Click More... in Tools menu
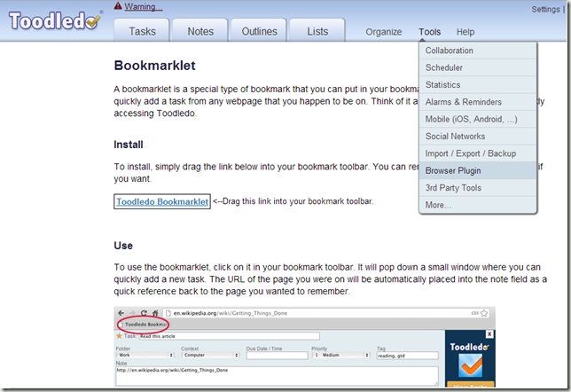The height and width of the screenshot is (392, 571). [x=478, y=205]
